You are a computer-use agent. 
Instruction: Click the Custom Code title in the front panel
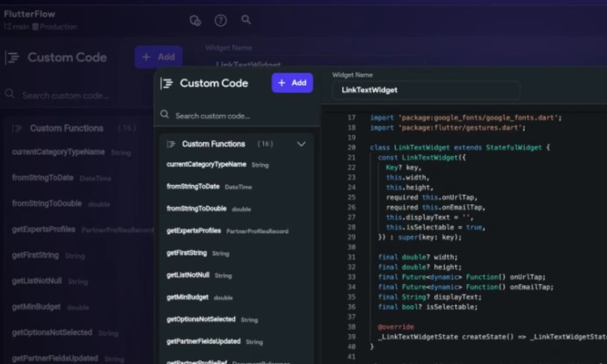(214, 83)
